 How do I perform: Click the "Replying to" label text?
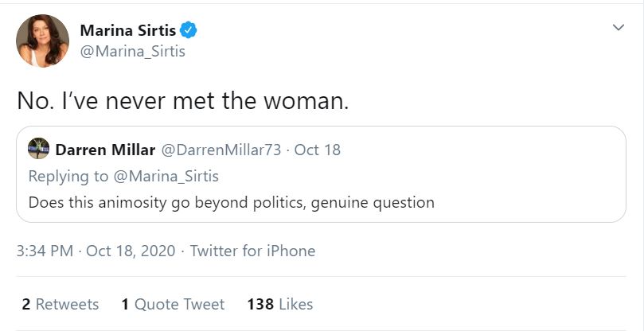(x=65, y=176)
